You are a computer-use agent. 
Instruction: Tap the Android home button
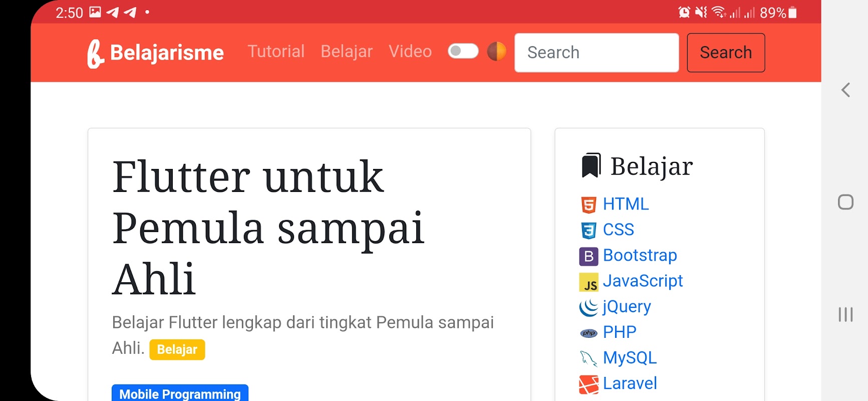coord(845,202)
